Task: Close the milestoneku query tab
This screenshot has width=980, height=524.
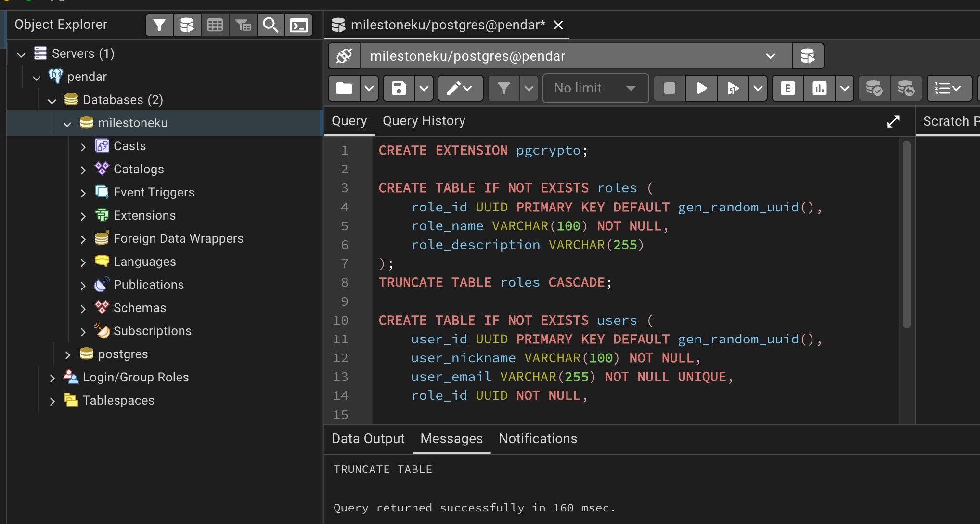Action: point(558,25)
